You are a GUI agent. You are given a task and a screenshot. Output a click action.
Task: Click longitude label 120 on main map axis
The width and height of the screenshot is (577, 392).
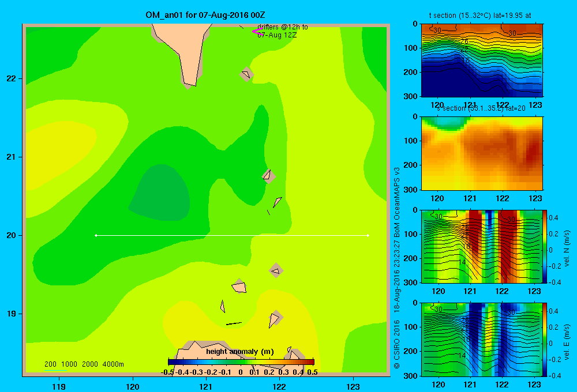[133, 386]
